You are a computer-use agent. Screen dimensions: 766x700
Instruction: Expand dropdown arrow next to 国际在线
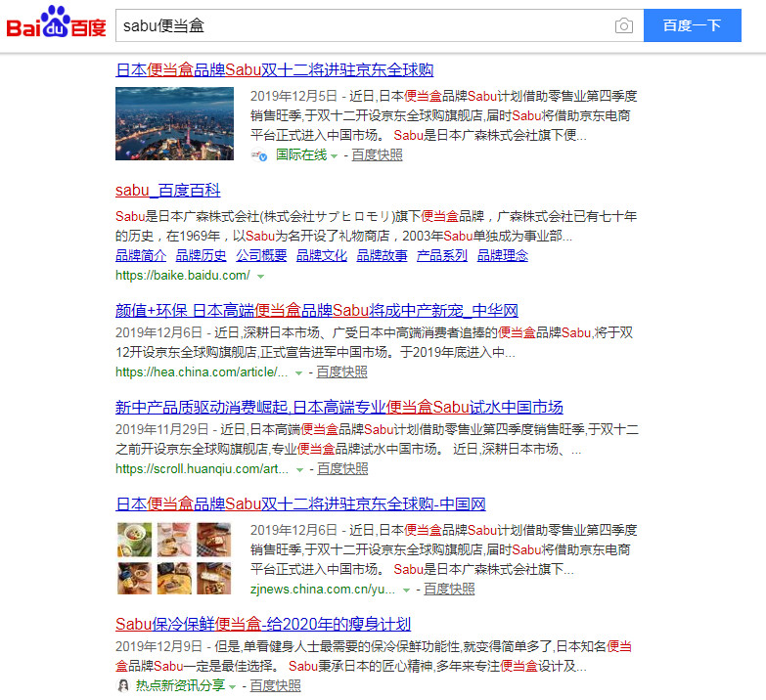pyautogui.click(x=335, y=156)
